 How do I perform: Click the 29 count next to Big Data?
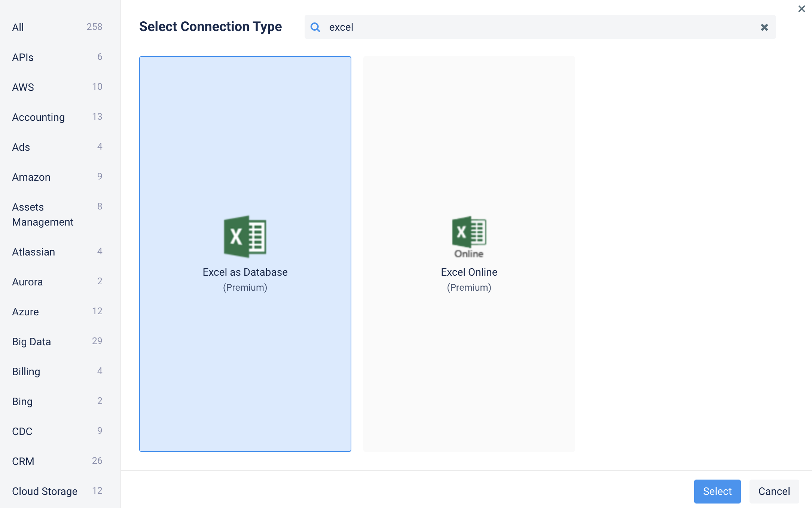tap(97, 341)
